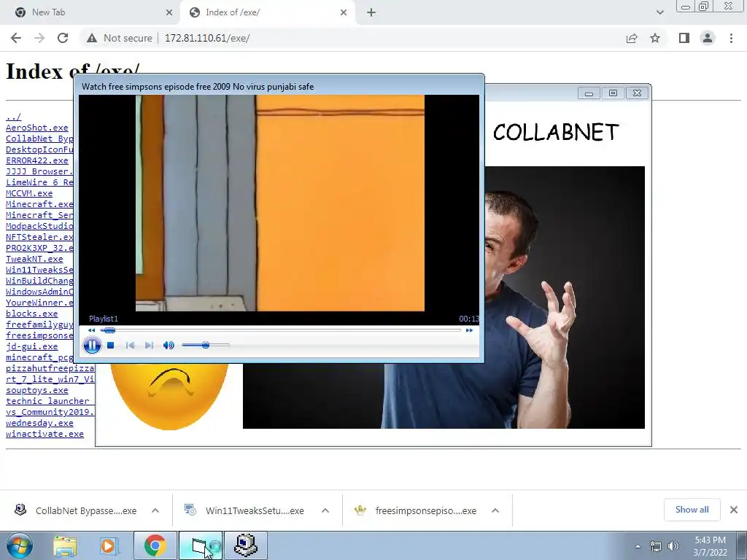Expand freesimpsonsepiso download options arrow
Screen dimensions: 747x560
tap(495, 510)
